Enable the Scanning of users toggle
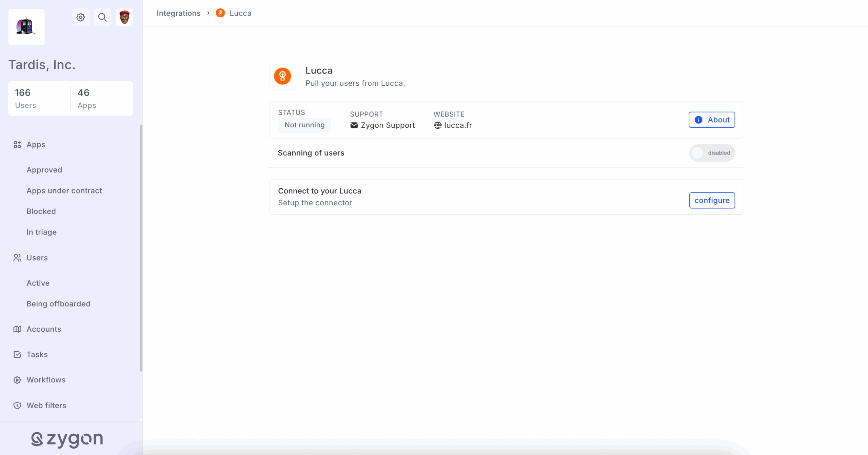 712,153
